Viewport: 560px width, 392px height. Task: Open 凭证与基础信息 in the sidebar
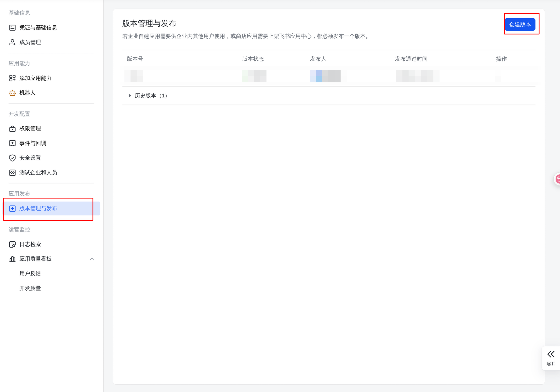pyautogui.click(x=38, y=27)
